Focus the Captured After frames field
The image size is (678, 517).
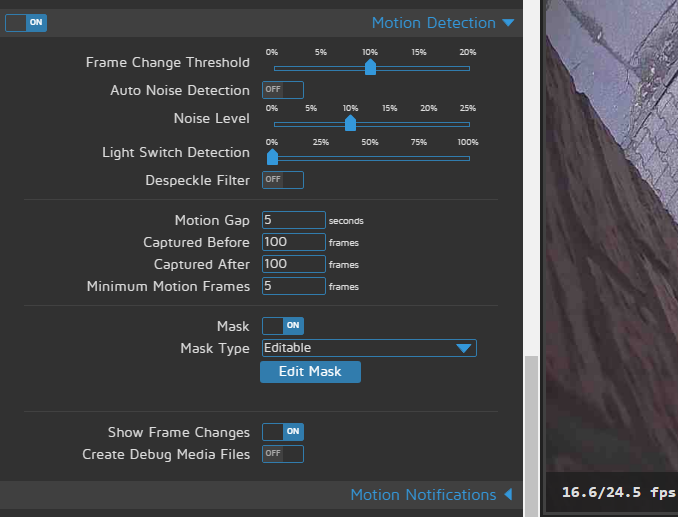(293, 264)
